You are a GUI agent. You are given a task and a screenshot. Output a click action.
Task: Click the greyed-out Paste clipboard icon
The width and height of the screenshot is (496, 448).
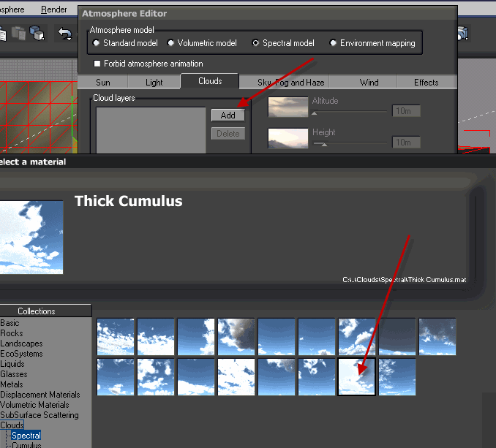point(18,33)
